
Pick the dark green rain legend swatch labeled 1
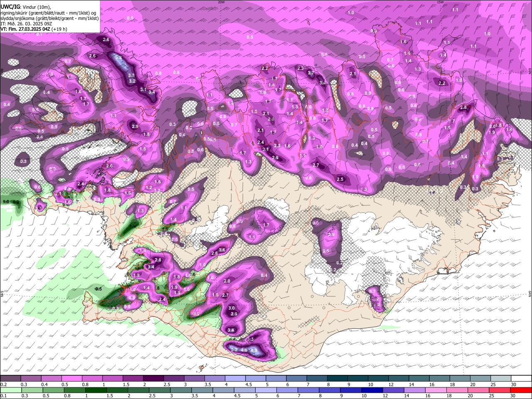click(96, 390)
